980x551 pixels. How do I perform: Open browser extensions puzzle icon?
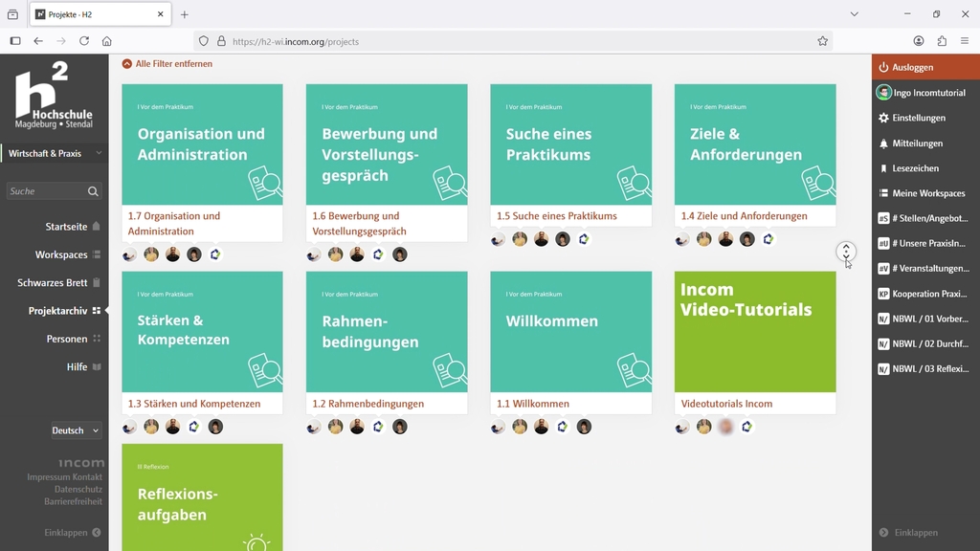point(942,41)
